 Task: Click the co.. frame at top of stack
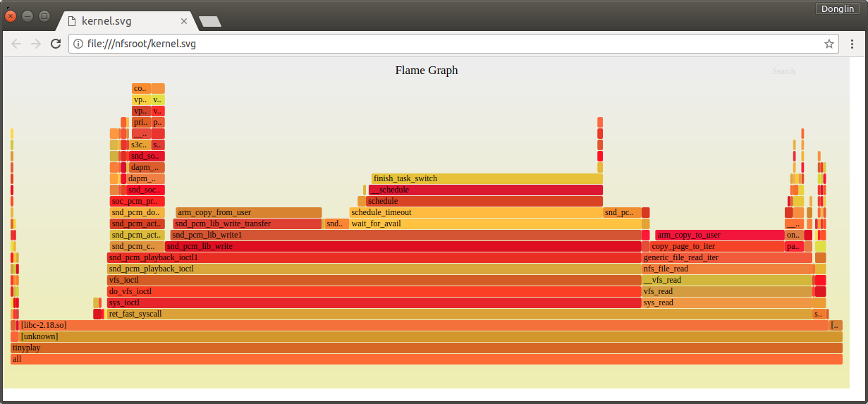click(140, 88)
